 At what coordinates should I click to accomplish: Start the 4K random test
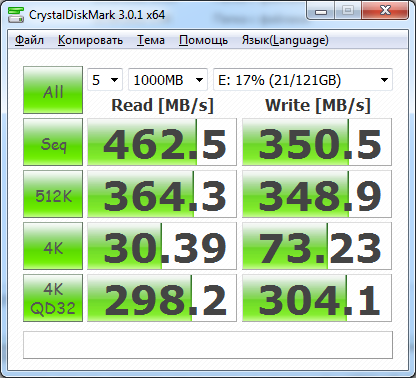coord(53,246)
